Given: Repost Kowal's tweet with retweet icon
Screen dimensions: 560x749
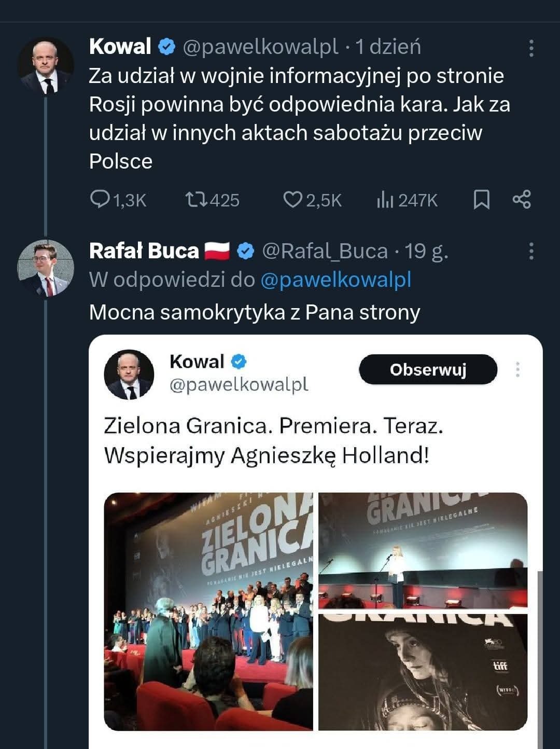Looking at the screenshot, I should click(x=197, y=200).
